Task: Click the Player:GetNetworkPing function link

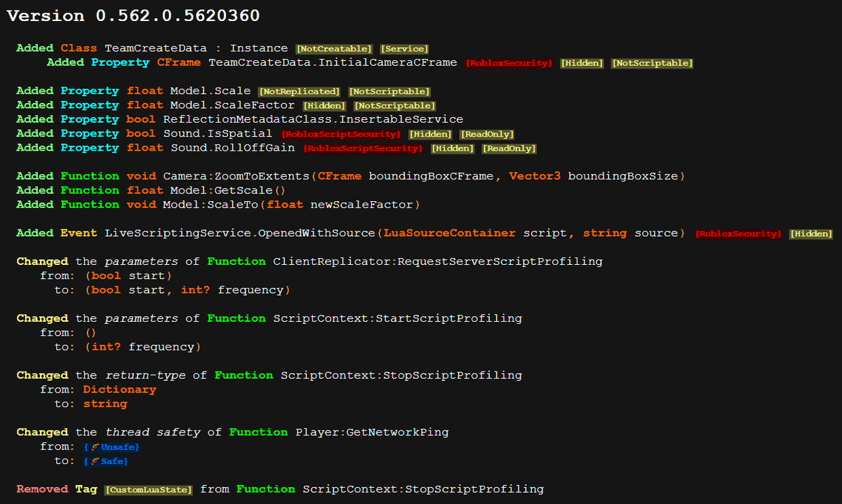Action: click(370, 432)
